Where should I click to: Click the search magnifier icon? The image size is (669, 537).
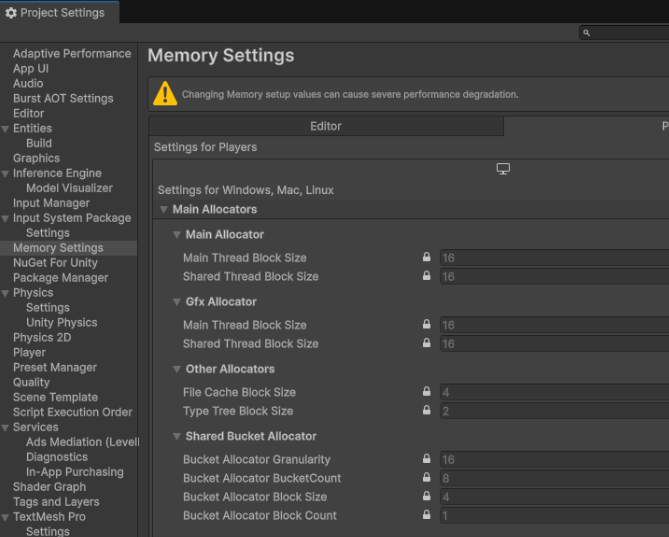[587, 33]
